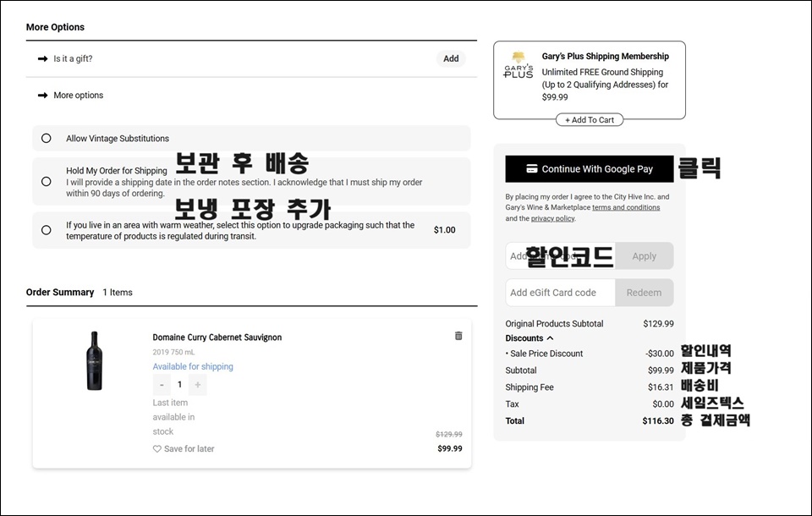The height and width of the screenshot is (516, 812).
Task: Apply the promo code
Action: click(x=644, y=256)
